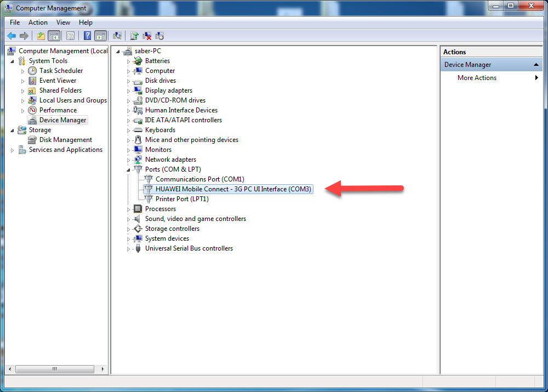Click the left pane horizontal scrollbar

point(55,369)
